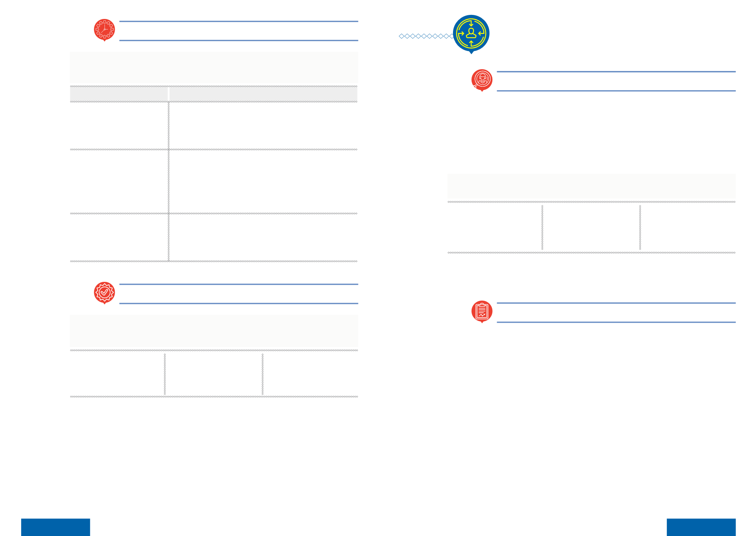Click the blue footer block at bottom left
Viewport: 756px width, 536px height.
click(55, 527)
